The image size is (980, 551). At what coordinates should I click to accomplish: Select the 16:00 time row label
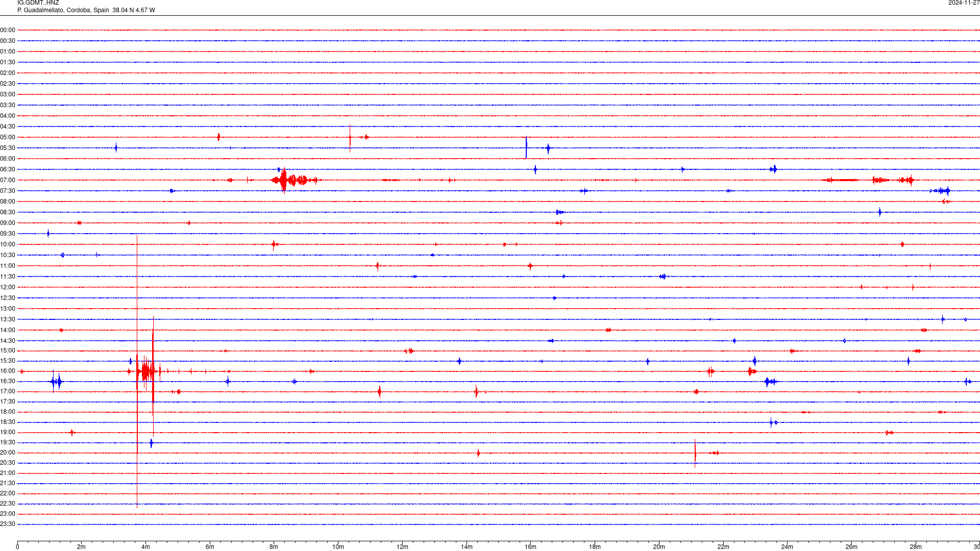8,371
